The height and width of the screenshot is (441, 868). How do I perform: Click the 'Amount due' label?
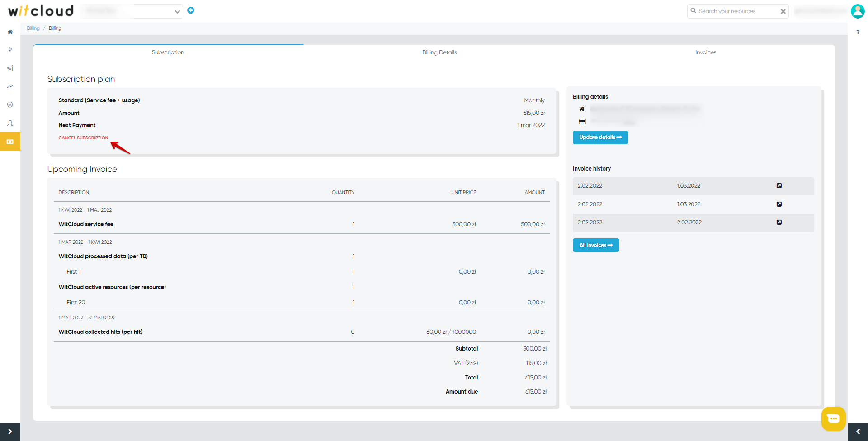coord(462,392)
